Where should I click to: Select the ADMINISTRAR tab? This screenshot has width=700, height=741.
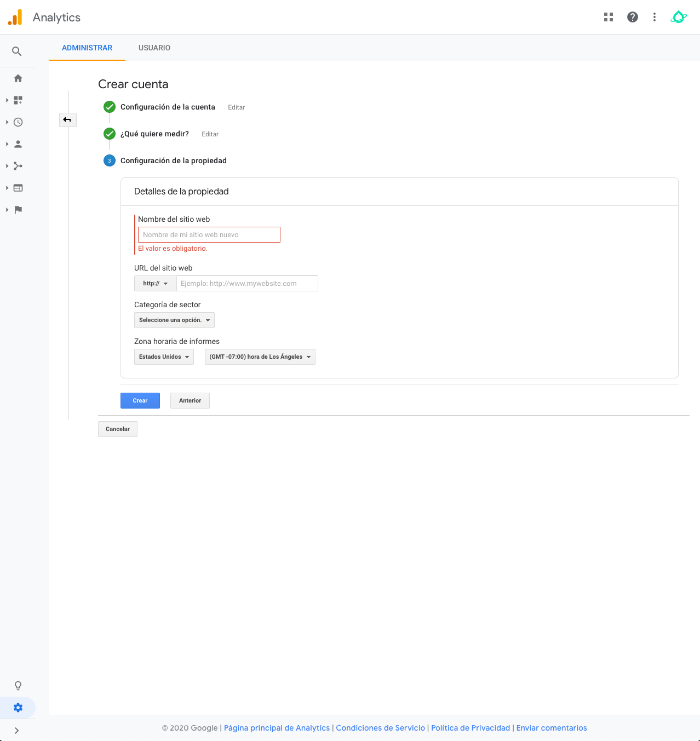pos(87,48)
